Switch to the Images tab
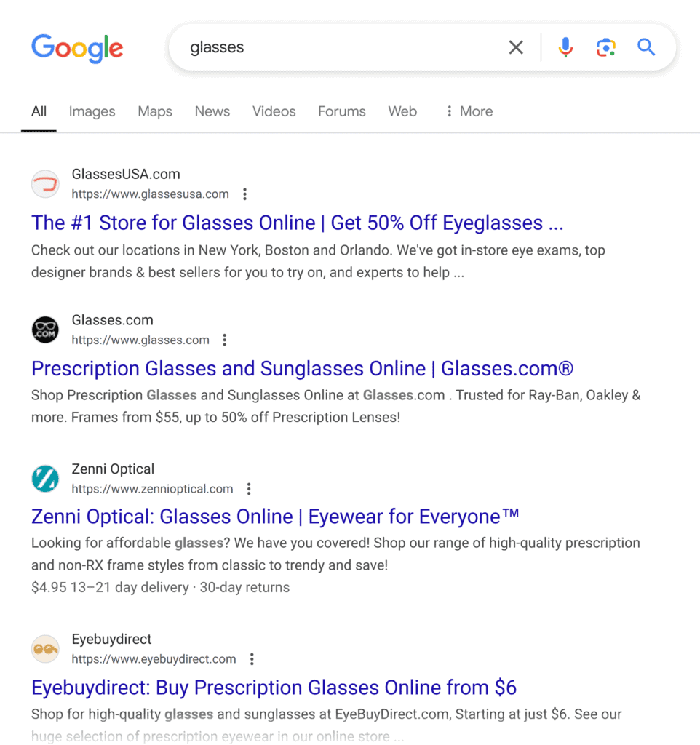This screenshot has height=745, width=700. [x=92, y=111]
